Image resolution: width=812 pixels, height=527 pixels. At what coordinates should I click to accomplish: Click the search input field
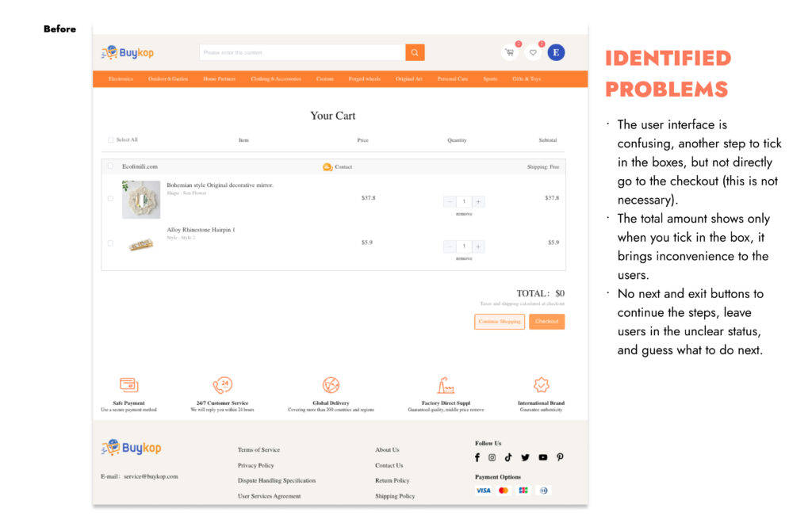[302, 52]
